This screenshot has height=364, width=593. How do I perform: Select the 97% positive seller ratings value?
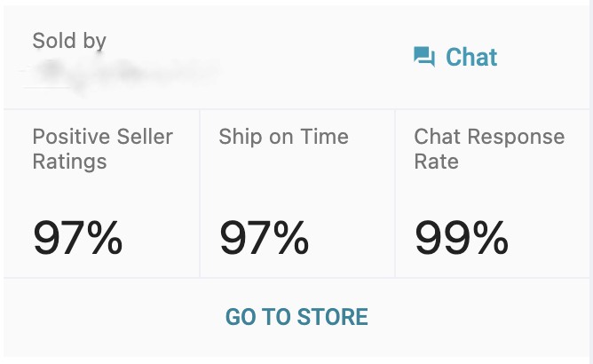(77, 239)
